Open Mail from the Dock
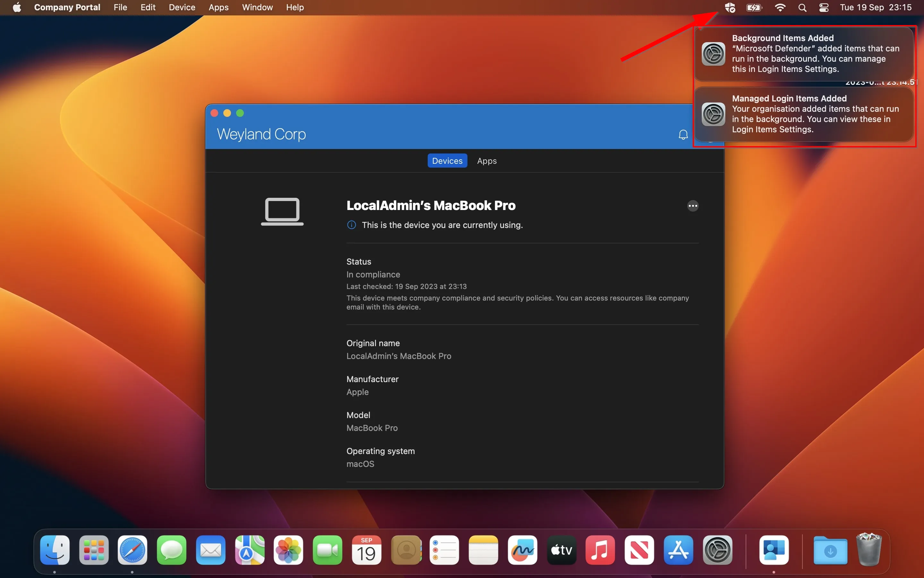Screen dimensions: 924x578 (211, 550)
